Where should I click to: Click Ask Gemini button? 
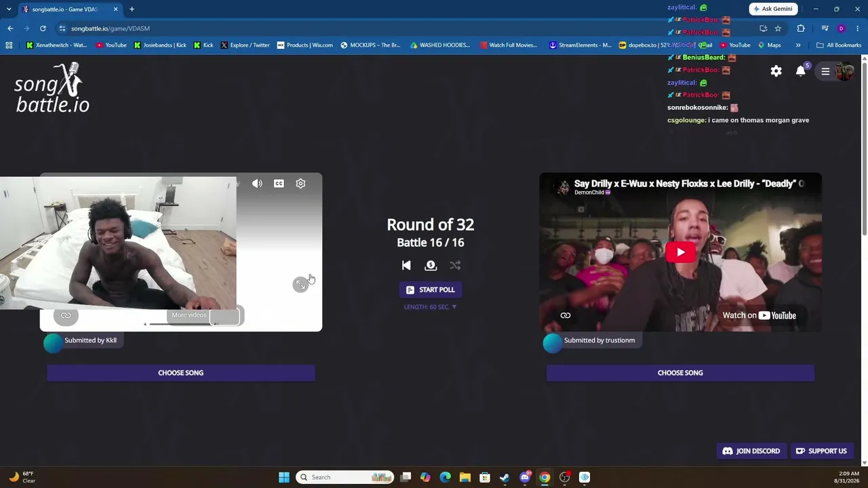[x=773, y=9]
